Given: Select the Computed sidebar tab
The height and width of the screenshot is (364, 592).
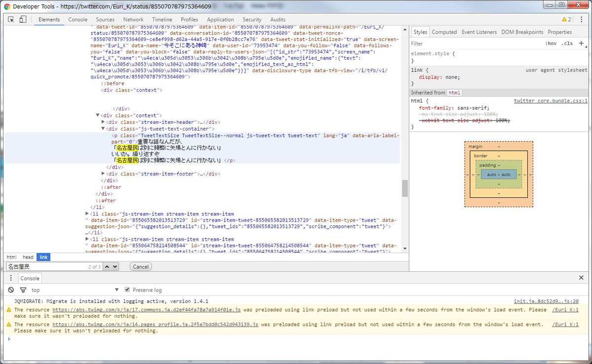Looking at the screenshot, I should tap(444, 32).
